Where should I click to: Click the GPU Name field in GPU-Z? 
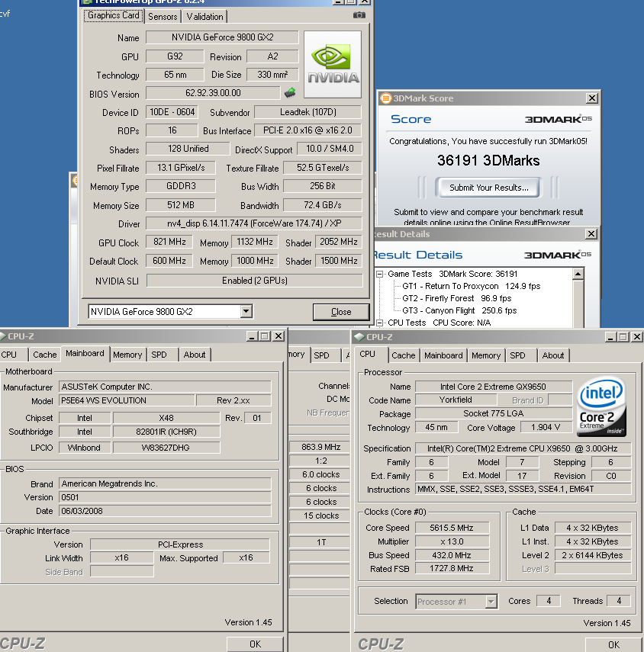[x=222, y=37]
